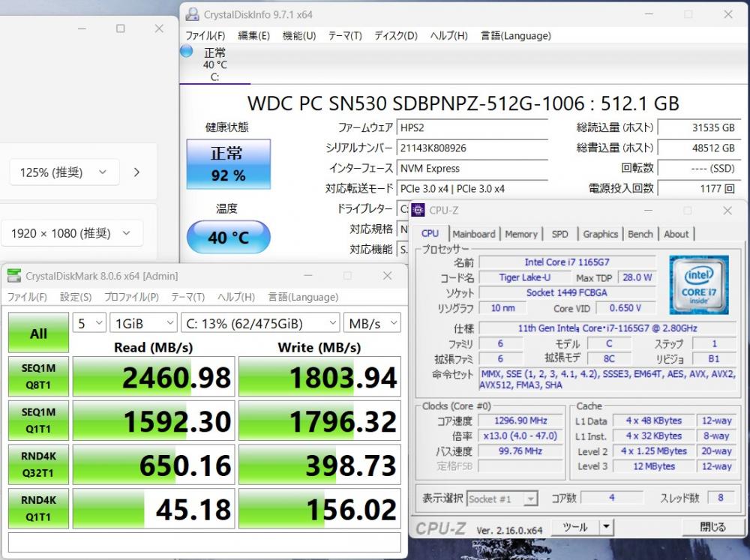Click the ツール button in CPU-Z

[575, 527]
